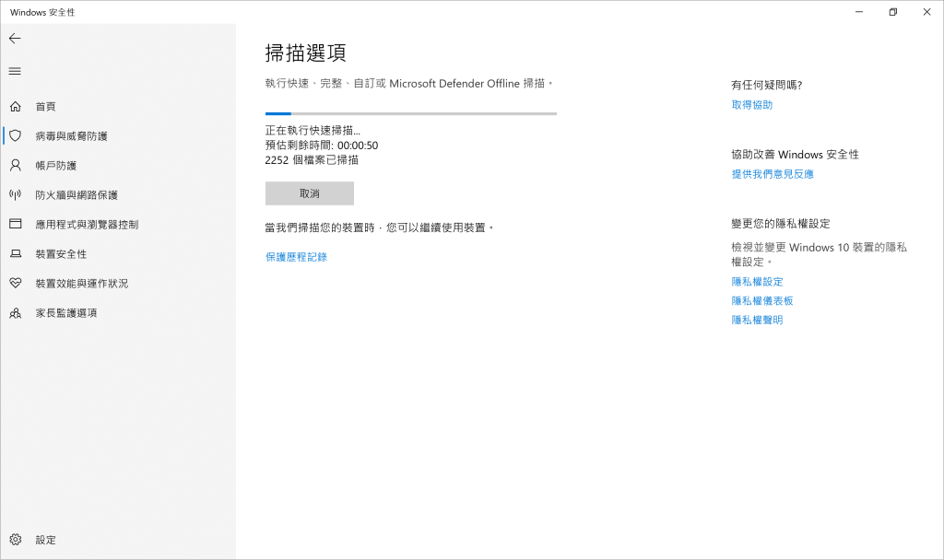Click the device security laptop icon

pyautogui.click(x=15, y=254)
